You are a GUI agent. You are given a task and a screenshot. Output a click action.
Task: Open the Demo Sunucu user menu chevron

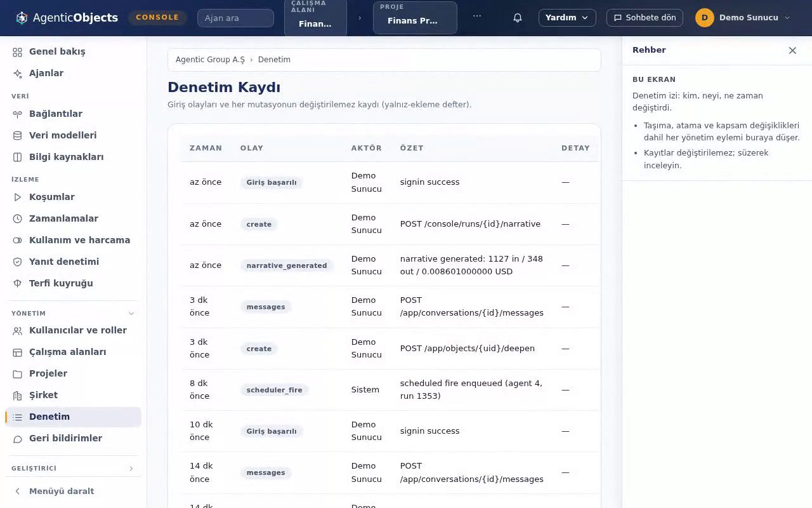[787, 18]
